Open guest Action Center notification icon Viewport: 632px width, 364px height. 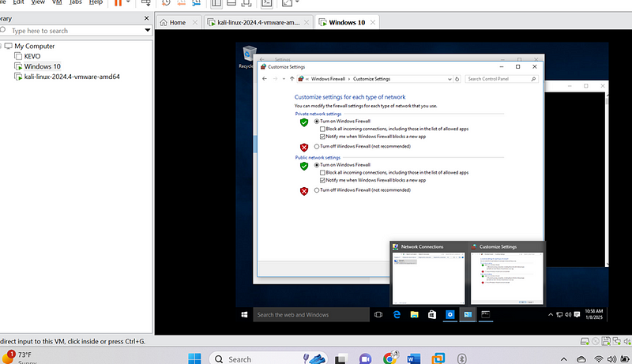[x=577, y=314]
